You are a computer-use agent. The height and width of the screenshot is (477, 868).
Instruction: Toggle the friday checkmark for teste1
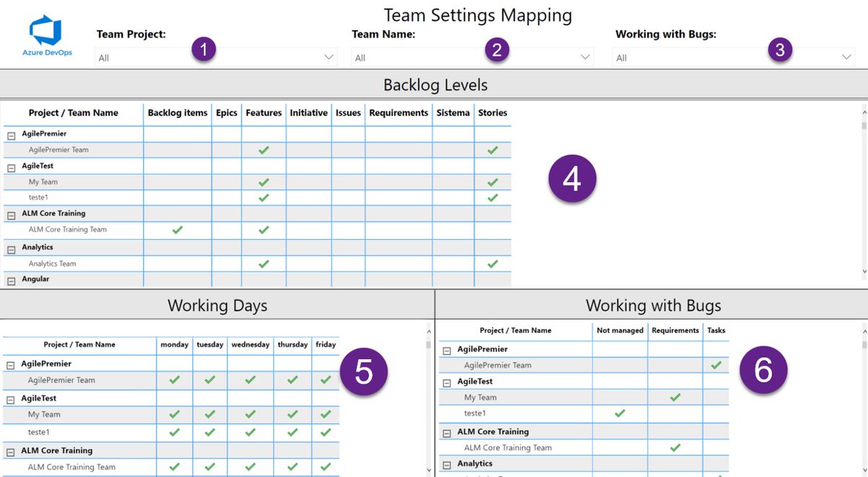coord(325,432)
